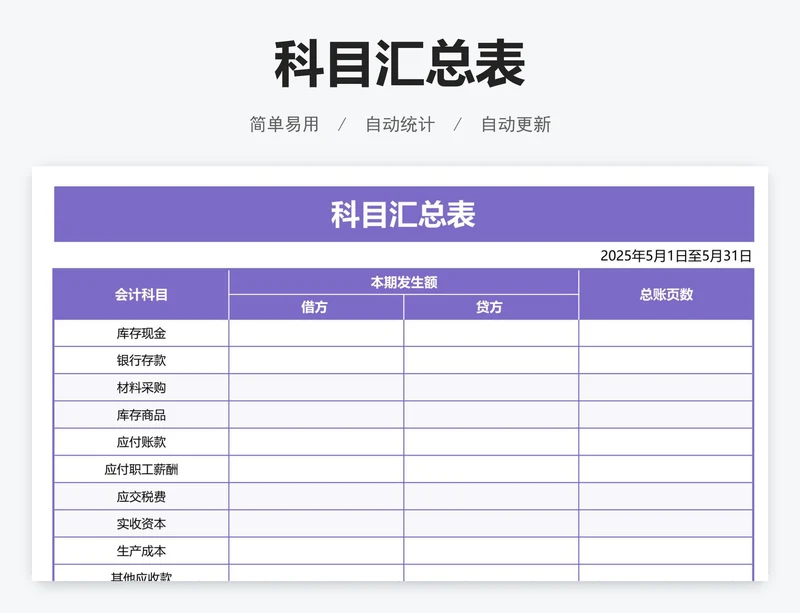
Task: Select the 借方 cell for 生产成本
Action: pyautogui.click(x=316, y=551)
